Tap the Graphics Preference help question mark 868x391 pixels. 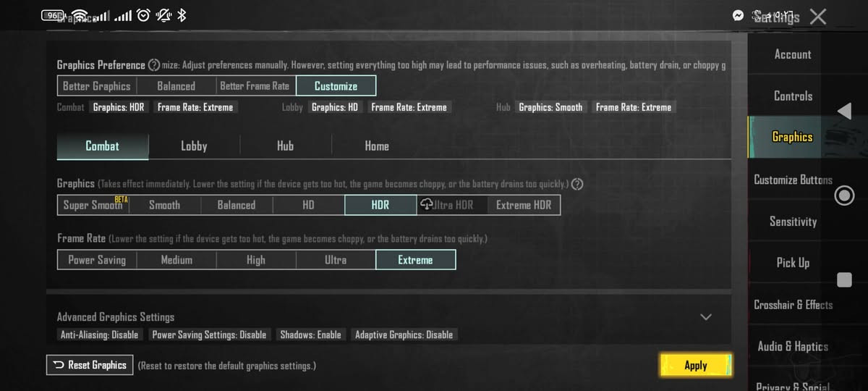coord(154,65)
